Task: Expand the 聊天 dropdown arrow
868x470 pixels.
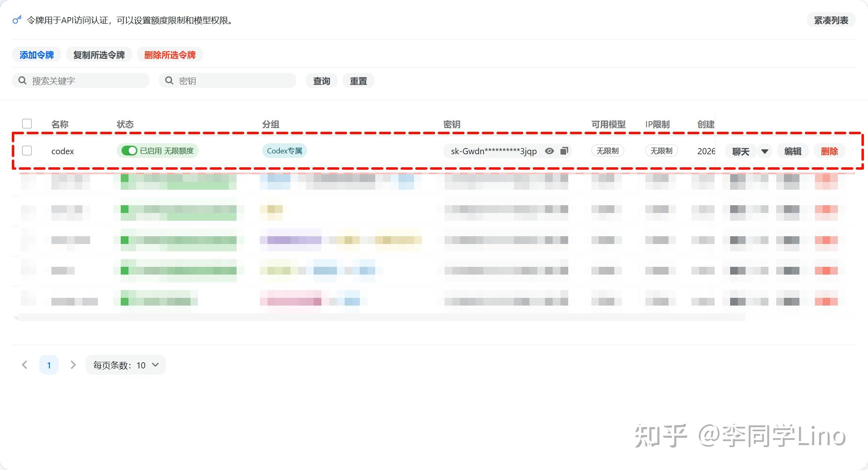Action: click(x=764, y=151)
